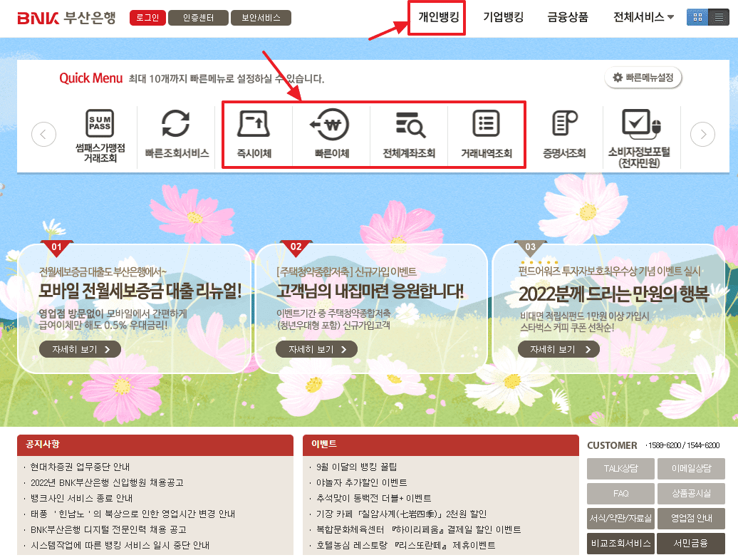Switch to 기업뱅킹 corporate banking menu
Viewport: 738px width, 560px height.
point(504,16)
